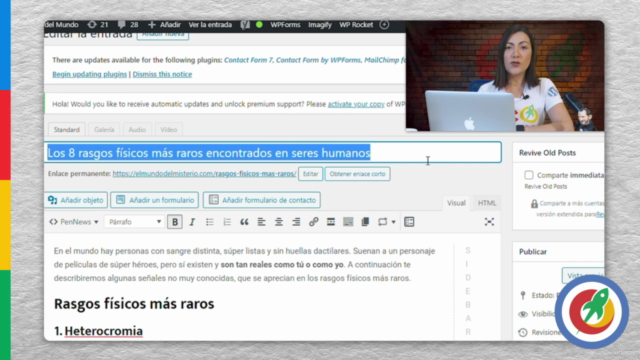Open Imagify admin bar menu

coord(320,24)
